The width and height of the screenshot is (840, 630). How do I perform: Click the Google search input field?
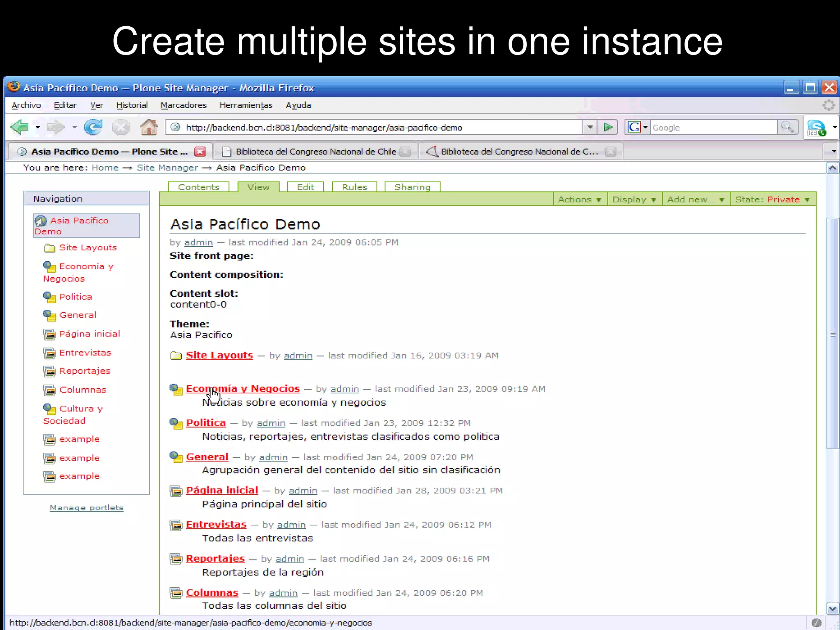[x=714, y=127]
